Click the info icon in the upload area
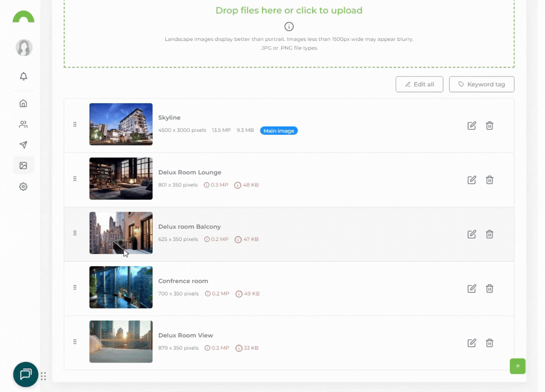The image size is (545, 392). click(x=289, y=26)
